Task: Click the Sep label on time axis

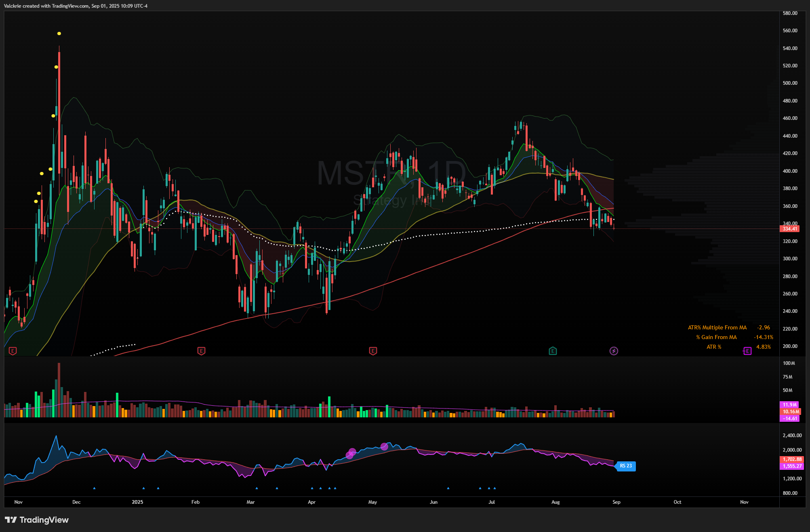Action: (616, 502)
